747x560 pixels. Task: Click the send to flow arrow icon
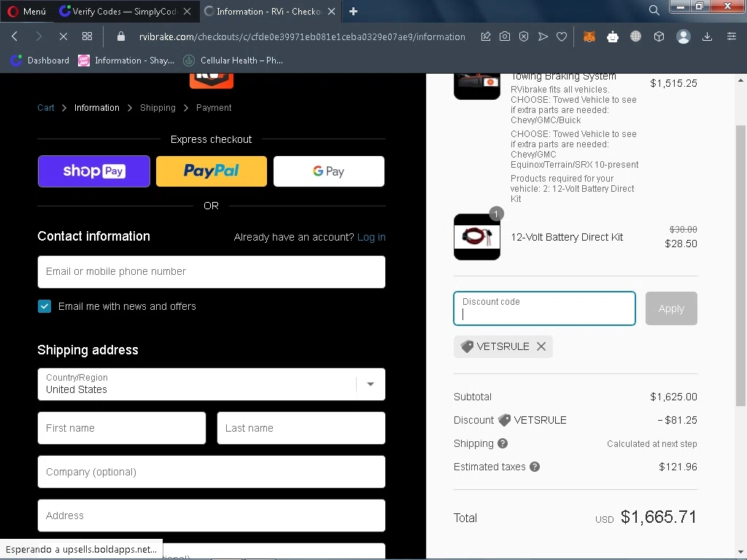[543, 36]
